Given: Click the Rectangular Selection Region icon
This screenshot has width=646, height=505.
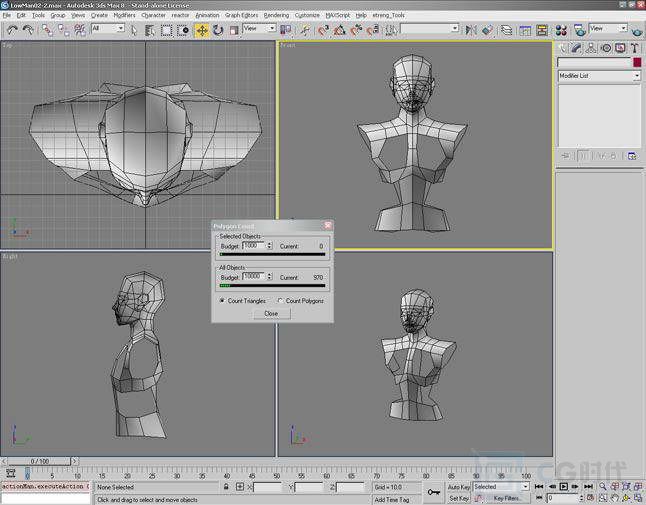Looking at the screenshot, I should click(166, 30).
